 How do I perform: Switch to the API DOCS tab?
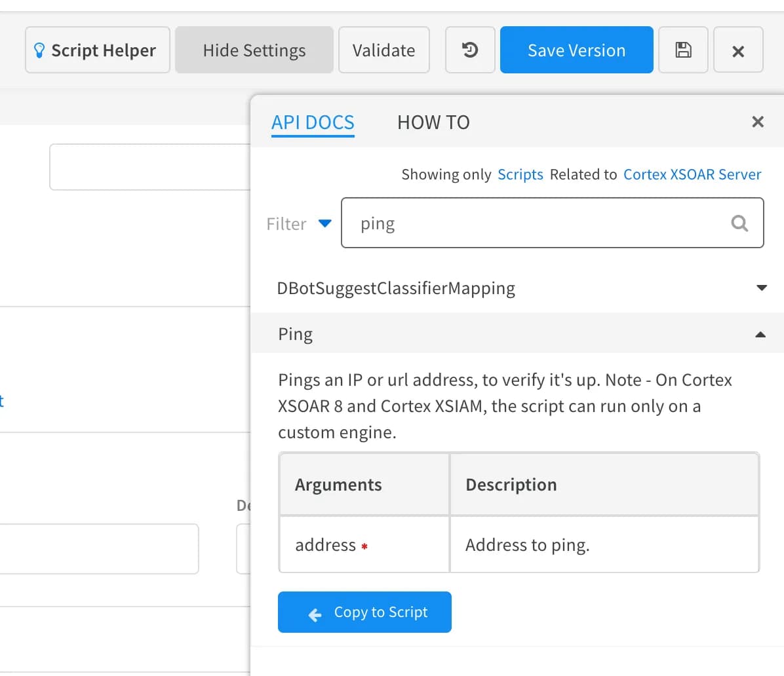tap(313, 122)
